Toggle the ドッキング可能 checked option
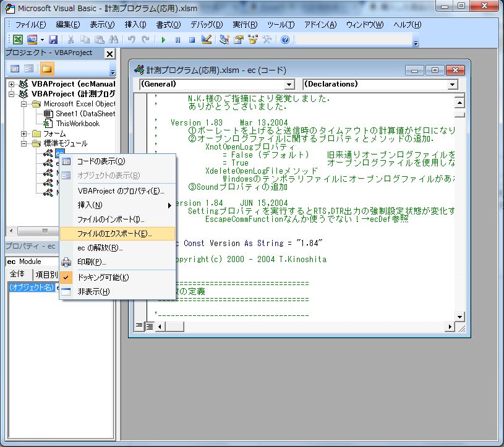Image resolution: width=504 pixels, height=447 pixels. pos(117,278)
